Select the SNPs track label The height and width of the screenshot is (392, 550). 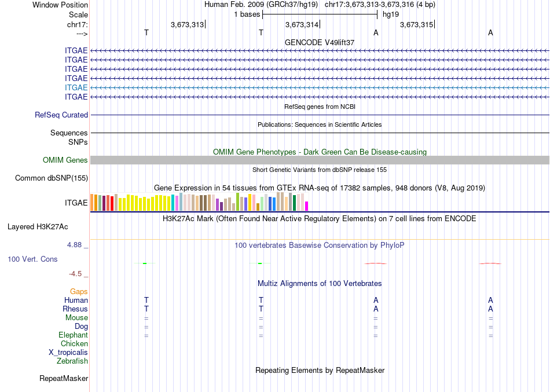tap(78, 142)
